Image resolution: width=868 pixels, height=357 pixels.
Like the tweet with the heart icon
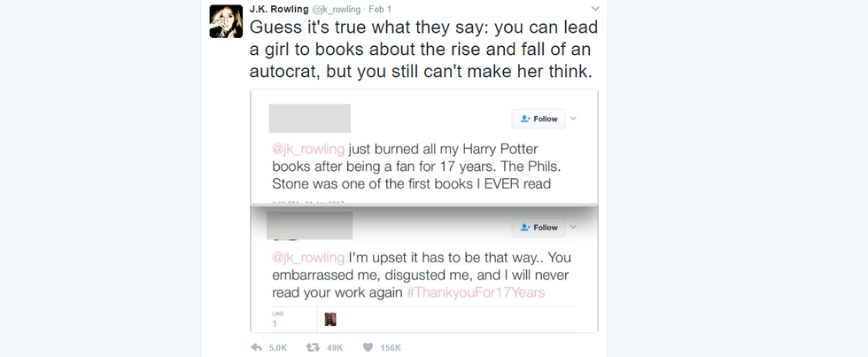368,347
